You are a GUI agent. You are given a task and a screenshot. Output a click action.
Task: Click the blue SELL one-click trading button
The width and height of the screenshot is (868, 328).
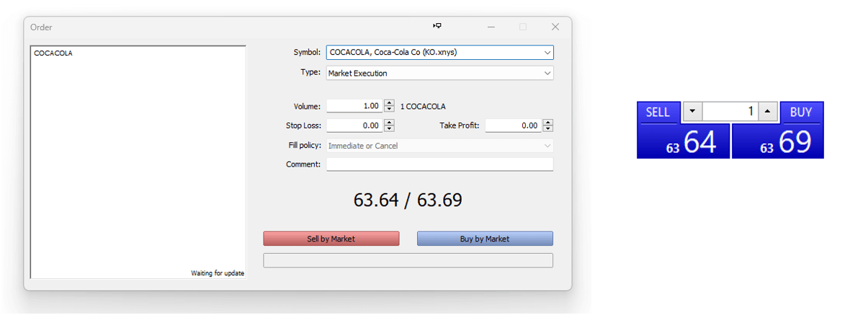click(658, 112)
